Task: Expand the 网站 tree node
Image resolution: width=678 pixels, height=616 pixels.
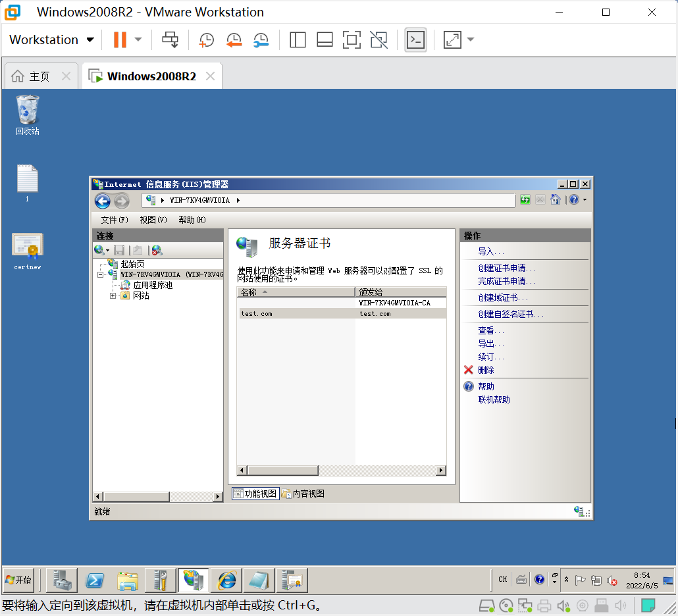Action: tap(113, 295)
